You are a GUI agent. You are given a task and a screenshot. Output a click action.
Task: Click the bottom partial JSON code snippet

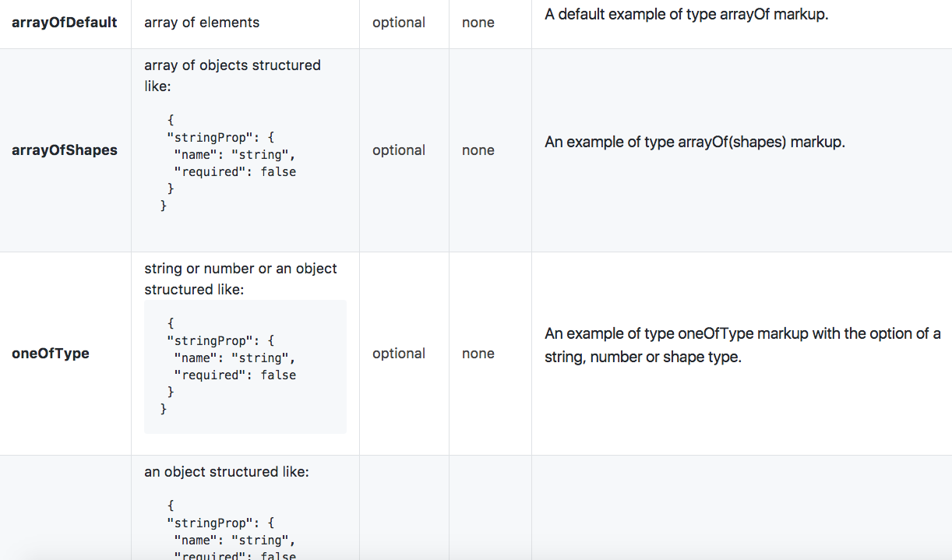coord(232,531)
